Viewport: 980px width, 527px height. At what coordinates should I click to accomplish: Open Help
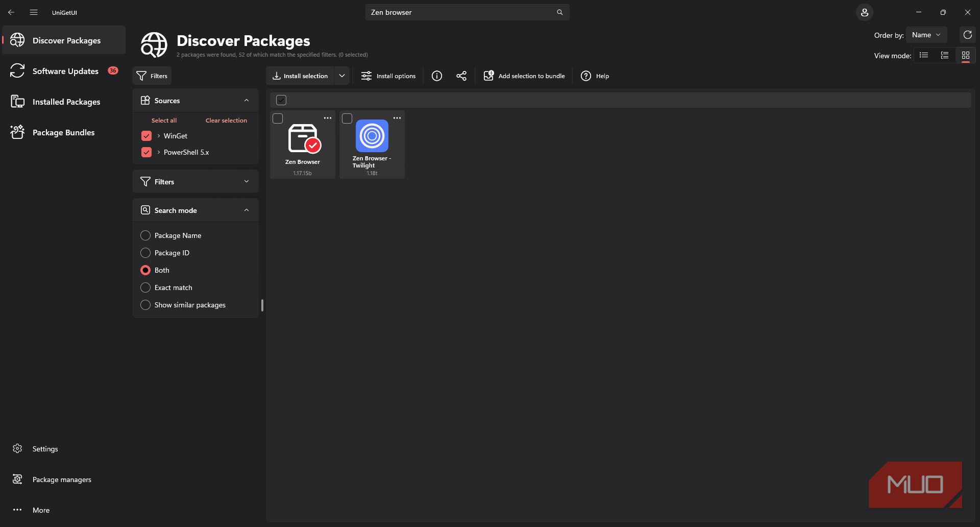(595, 76)
